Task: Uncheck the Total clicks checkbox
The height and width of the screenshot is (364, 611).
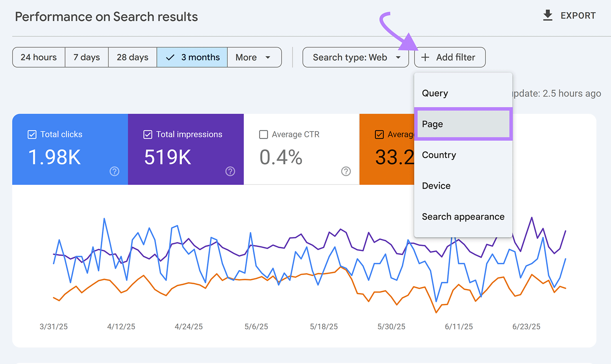Action: tap(32, 134)
